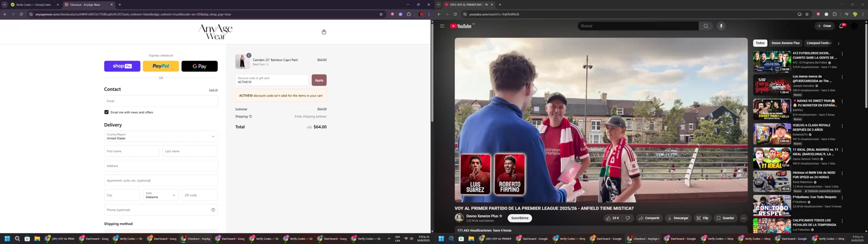868x244 pixels.
Task: Start YouTube voice search with microphone
Action: pyautogui.click(x=721, y=26)
